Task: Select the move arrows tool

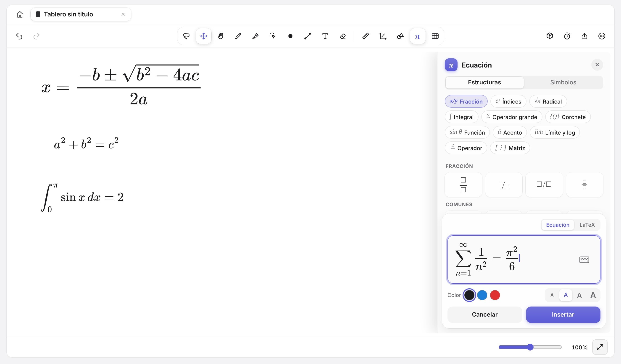Action: click(x=204, y=36)
